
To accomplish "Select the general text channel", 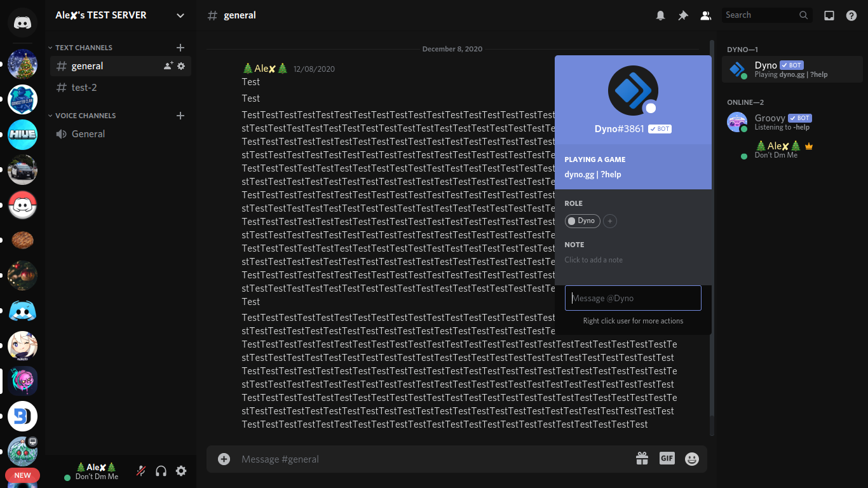I will coord(87,65).
